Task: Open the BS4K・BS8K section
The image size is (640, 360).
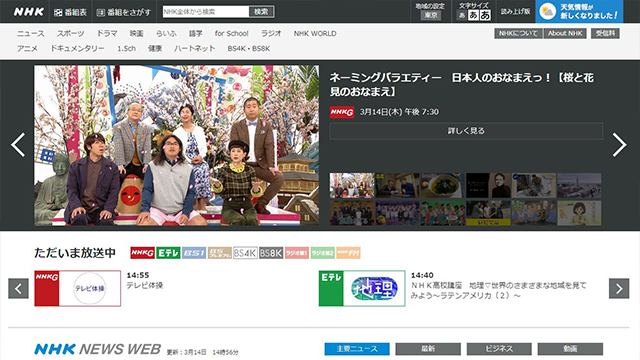Action: (249, 49)
